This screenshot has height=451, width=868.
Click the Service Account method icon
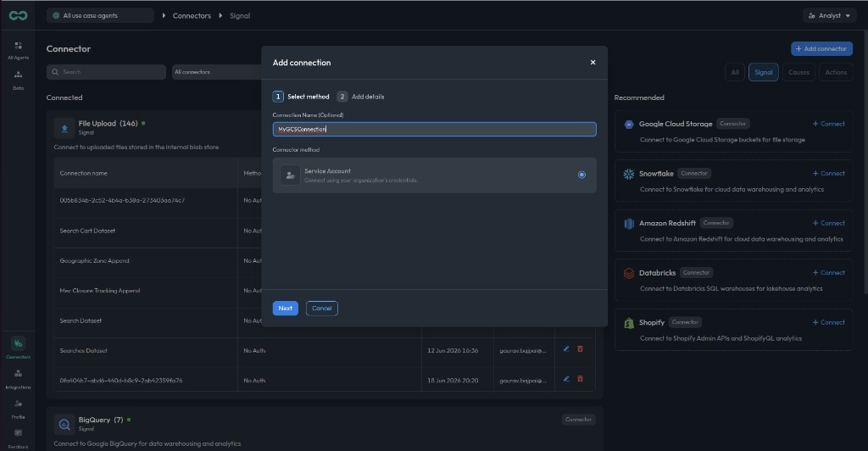290,175
